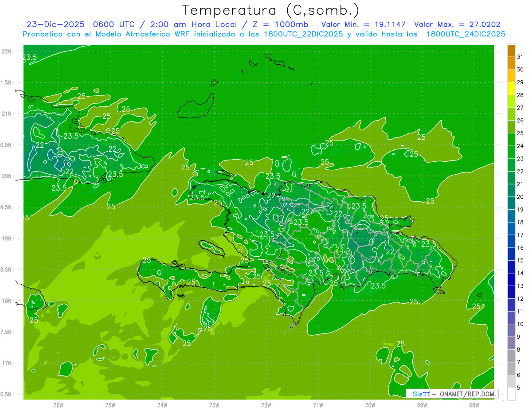
Task: Select the '73W' longitude axis label
Action: point(214,404)
